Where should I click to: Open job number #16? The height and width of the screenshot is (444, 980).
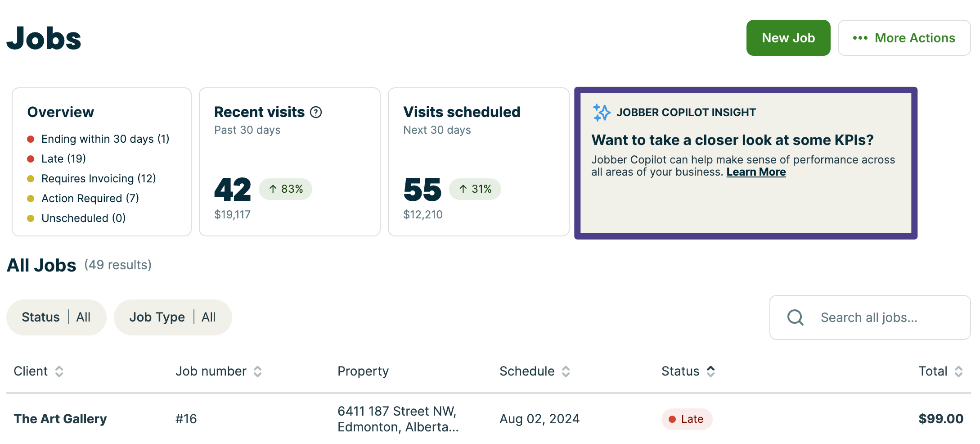pyautogui.click(x=186, y=419)
